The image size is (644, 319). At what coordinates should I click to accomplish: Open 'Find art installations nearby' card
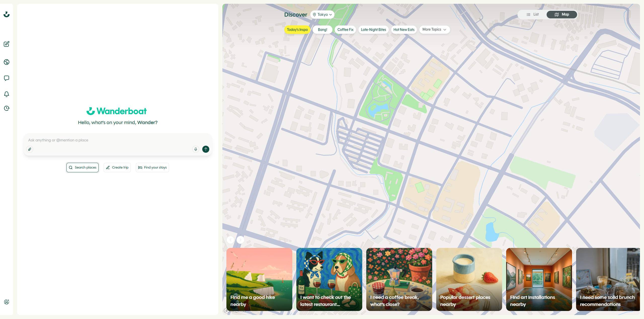539,279
